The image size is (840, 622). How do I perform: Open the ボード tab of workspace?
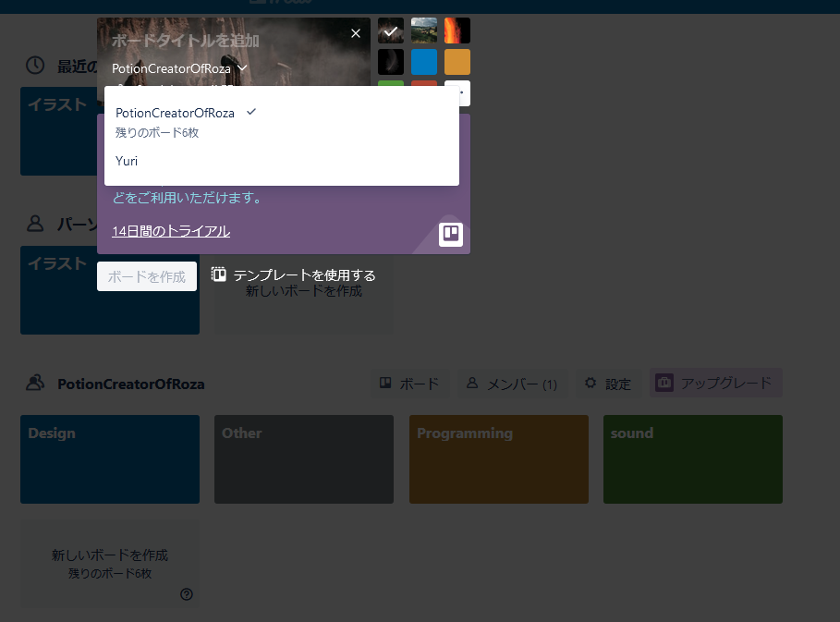[409, 383]
